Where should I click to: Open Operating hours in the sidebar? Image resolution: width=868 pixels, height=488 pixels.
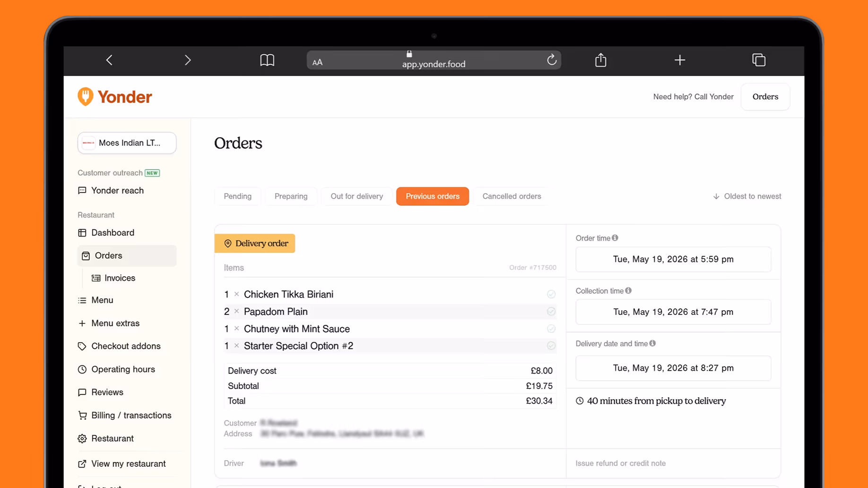point(123,369)
